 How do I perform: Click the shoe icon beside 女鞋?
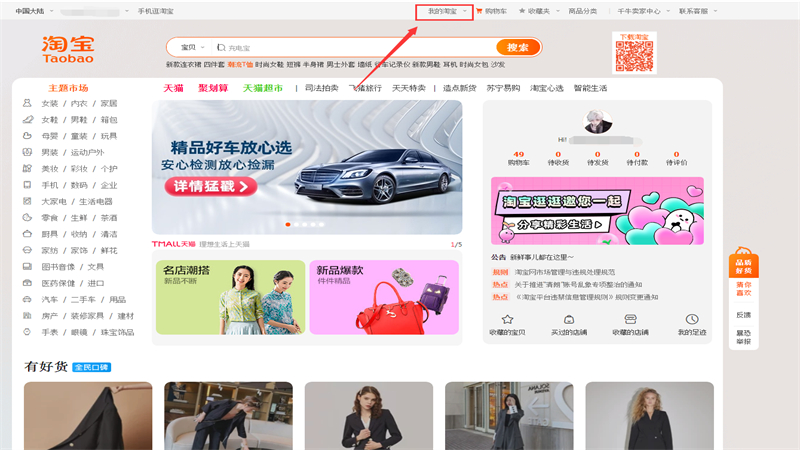28,119
